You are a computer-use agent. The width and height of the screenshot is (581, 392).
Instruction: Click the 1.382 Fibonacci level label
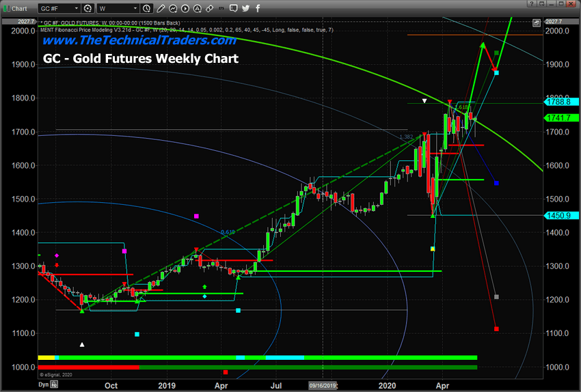[406, 137]
